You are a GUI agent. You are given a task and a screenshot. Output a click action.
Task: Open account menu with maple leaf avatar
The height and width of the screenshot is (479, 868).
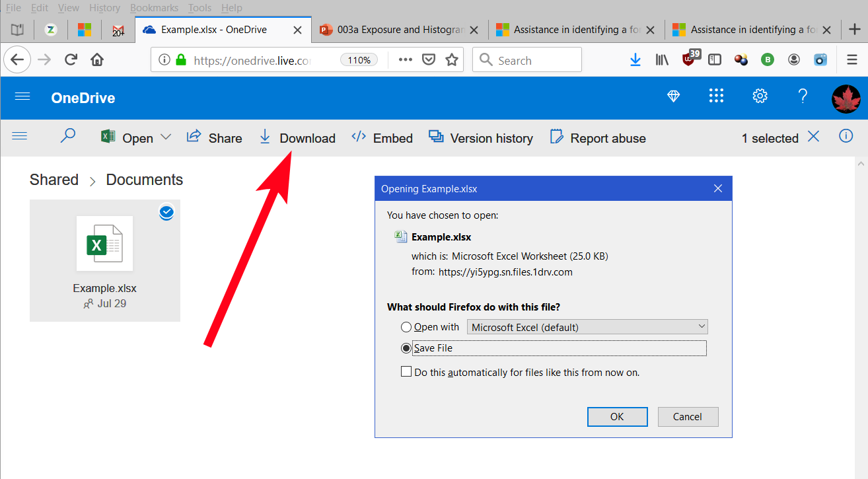click(846, 98)
